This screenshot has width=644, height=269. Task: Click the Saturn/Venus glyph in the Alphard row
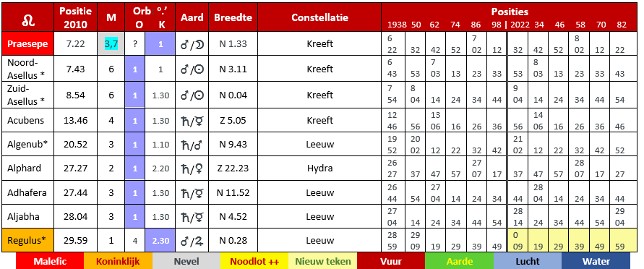(192, 168)
